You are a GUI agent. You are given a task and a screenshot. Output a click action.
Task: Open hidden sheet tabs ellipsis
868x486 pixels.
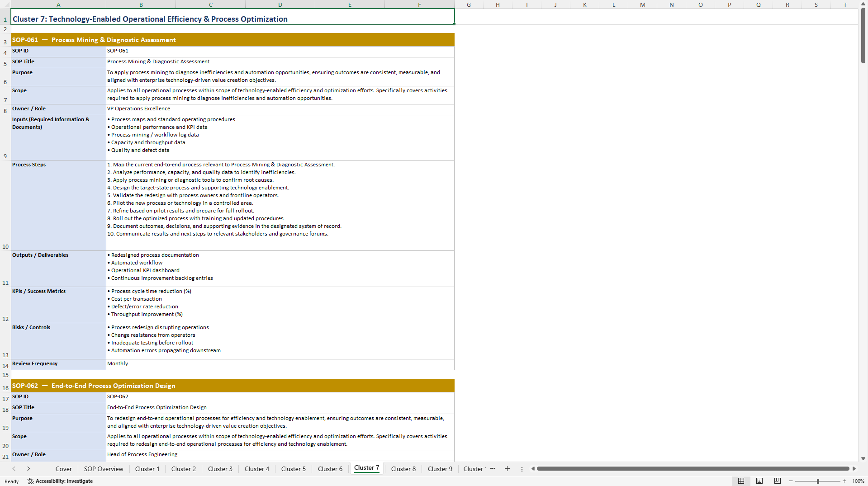tap(493, 469)
